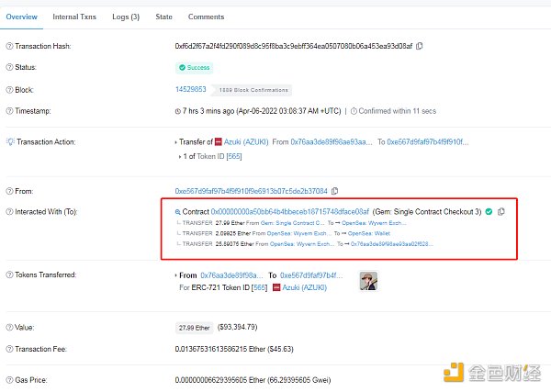Click the Azuki NFT thumbnail image
The width and height of the screenshot is (551, 392).
point(368,281)
